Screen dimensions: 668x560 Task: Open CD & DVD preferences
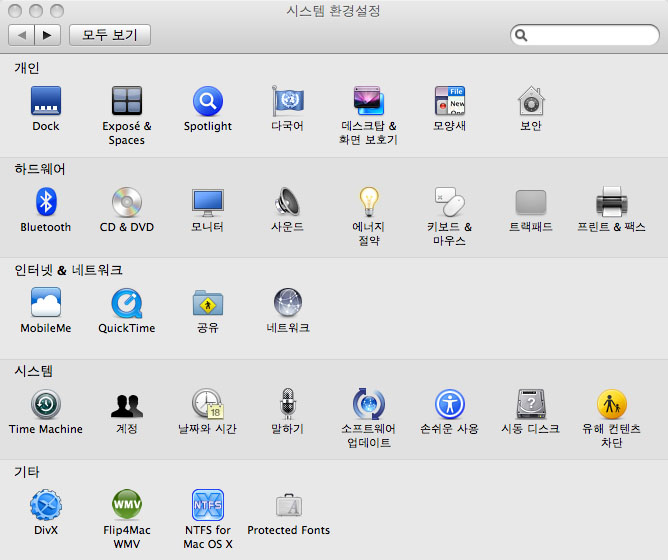(127, 202)
